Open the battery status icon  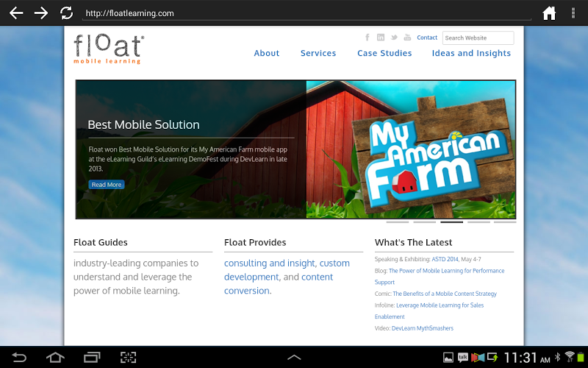581,357
